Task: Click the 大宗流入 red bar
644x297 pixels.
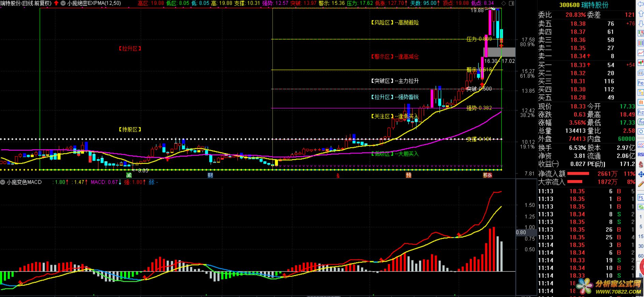Action: point(574,182)
